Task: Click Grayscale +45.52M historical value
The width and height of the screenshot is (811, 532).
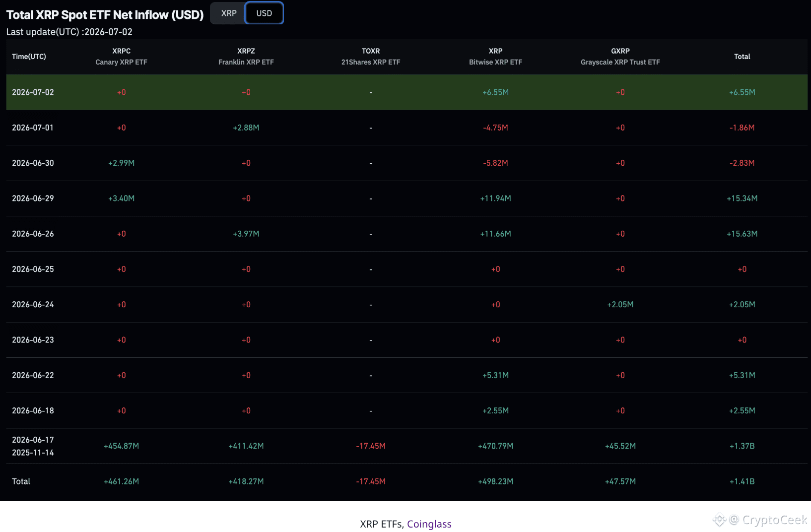Action: 620,446
